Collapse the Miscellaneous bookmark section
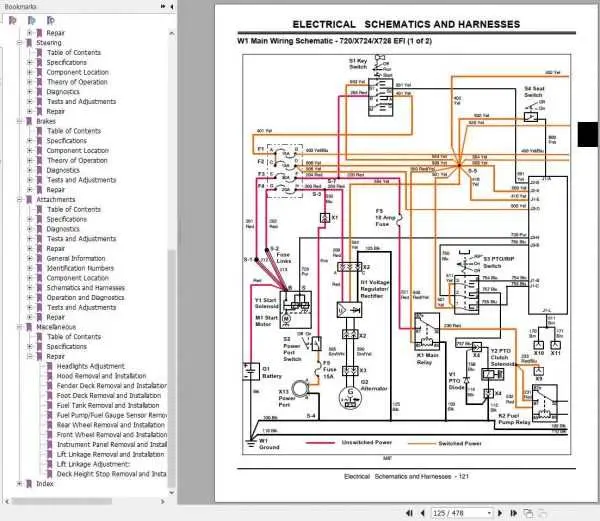The height and width of the screenshot is (521, 600). tap(19, 327)
